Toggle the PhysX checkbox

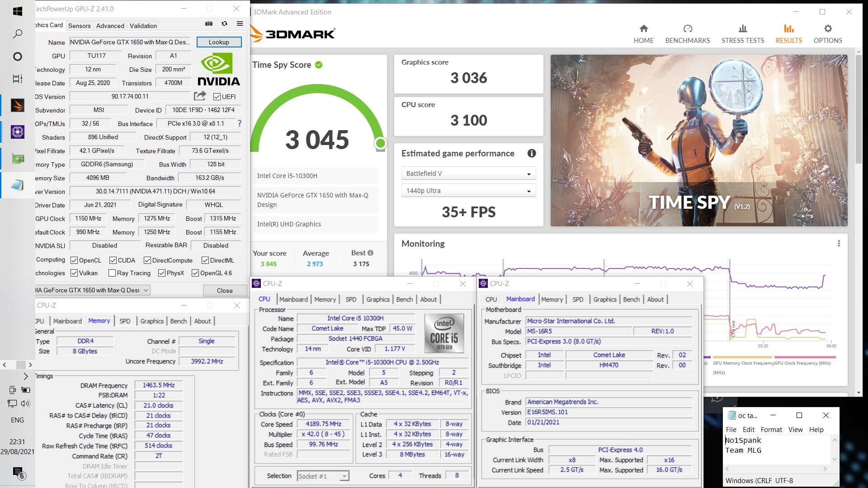click(162, 273)
